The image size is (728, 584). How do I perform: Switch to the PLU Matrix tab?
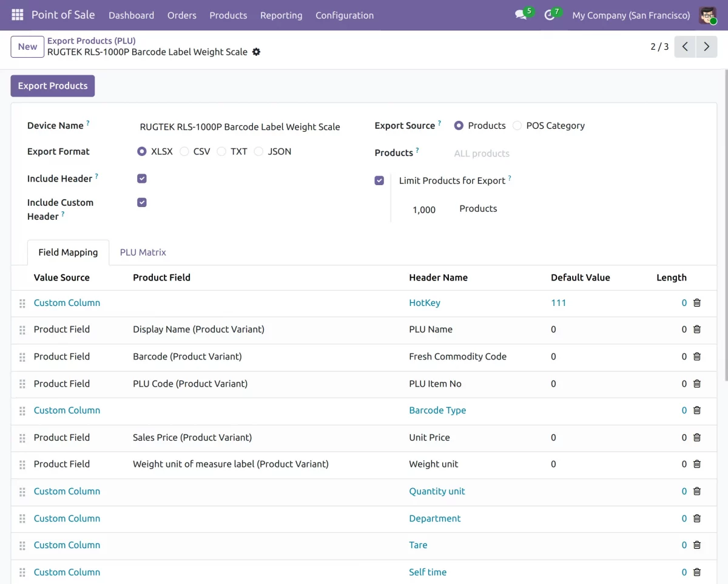click(x=143, y=253)
